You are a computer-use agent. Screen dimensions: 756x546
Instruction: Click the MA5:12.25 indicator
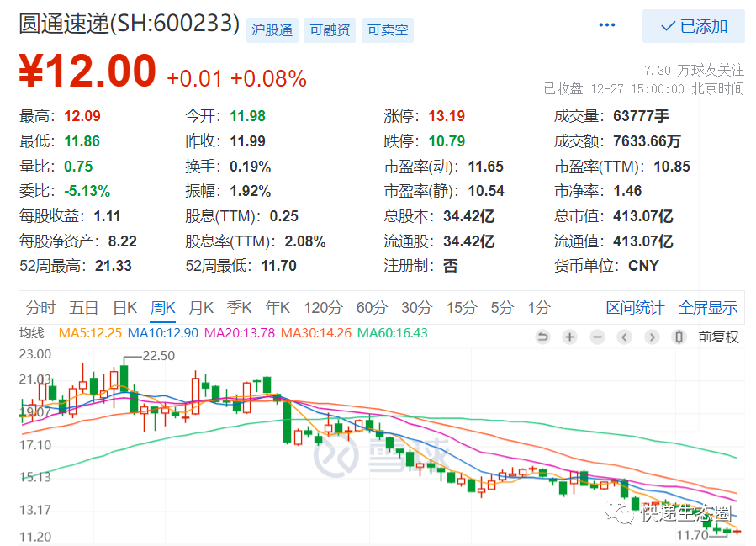[x=90, y=333]
